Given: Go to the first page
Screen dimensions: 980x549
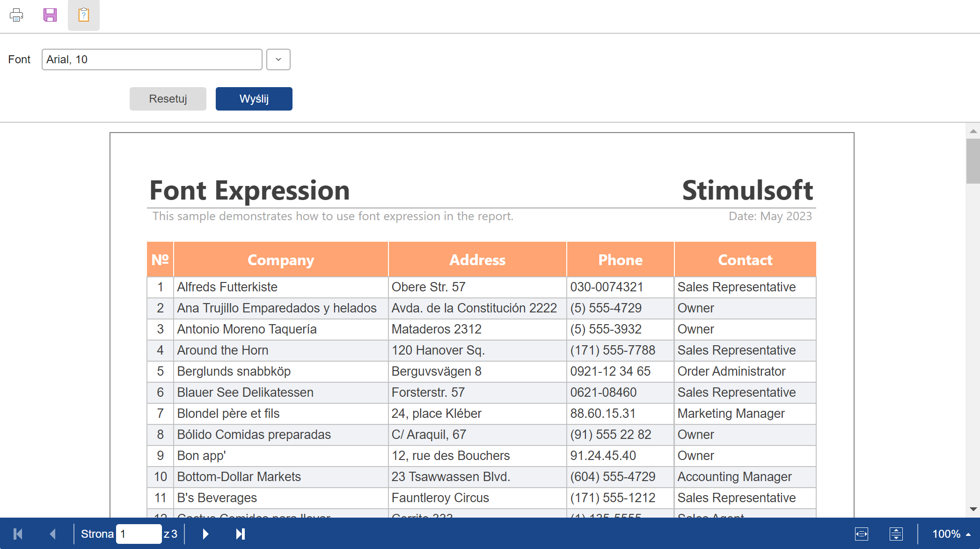Looking at the screenshot, I should 18,534.
